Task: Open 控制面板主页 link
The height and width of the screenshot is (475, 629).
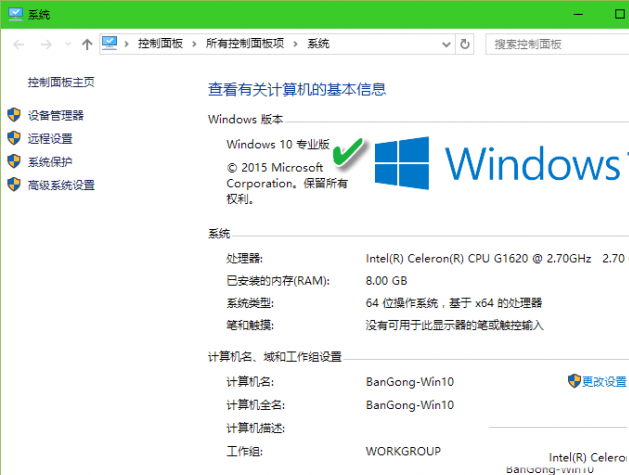Action: 61,82
